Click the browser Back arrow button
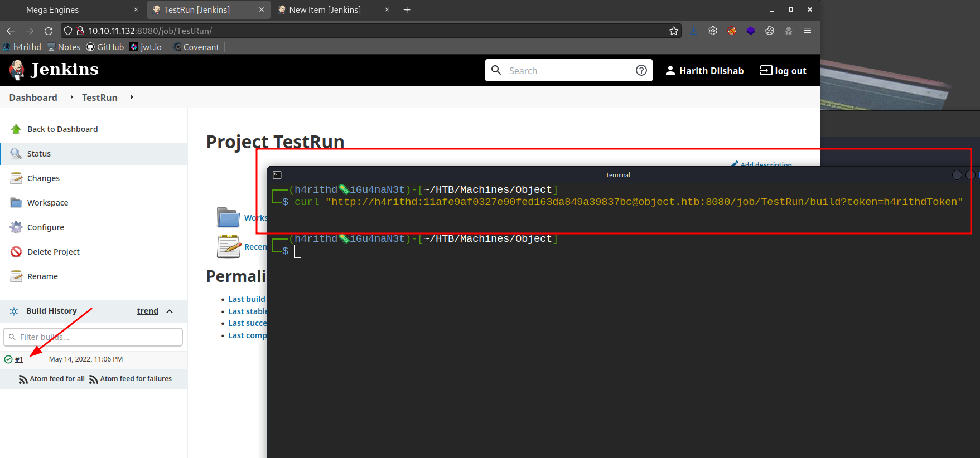The width and height of the screenshot is (980, 458). (x=11, y=31)
